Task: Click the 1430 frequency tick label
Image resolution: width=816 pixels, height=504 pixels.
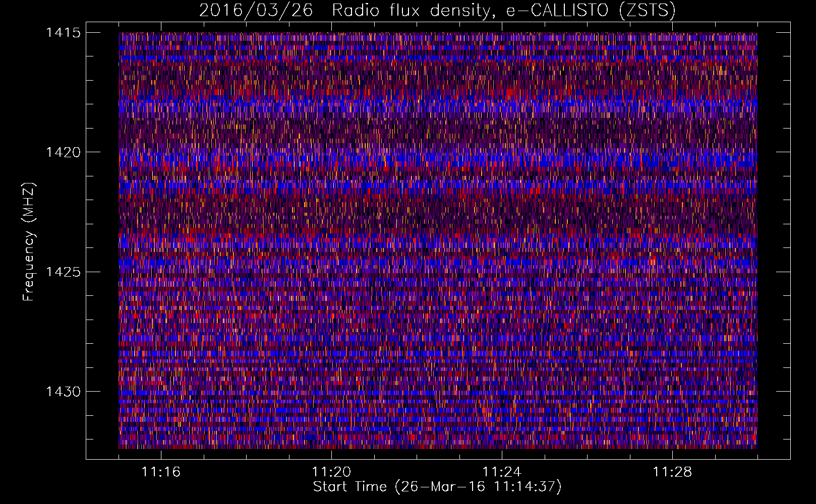Action: [x=63, y=392]
